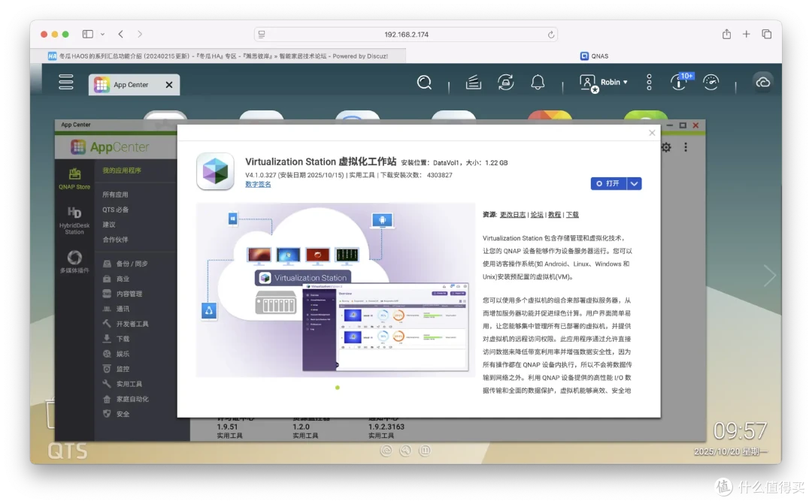Click the Virtualization Station screenshot preview
This screenshot has width=812, height=504.
(x=335, y=290)
